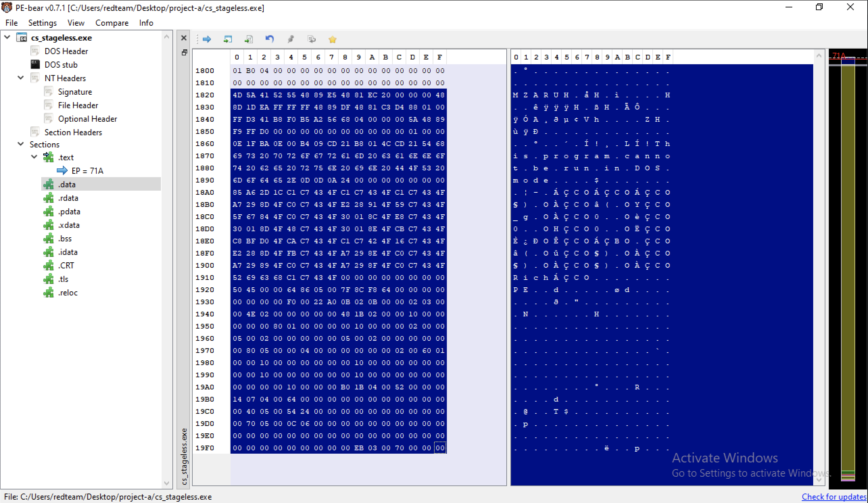868x503 pixels.
Task: Collapse the cs_stageless.exe root node
Action: coord(7,37)
